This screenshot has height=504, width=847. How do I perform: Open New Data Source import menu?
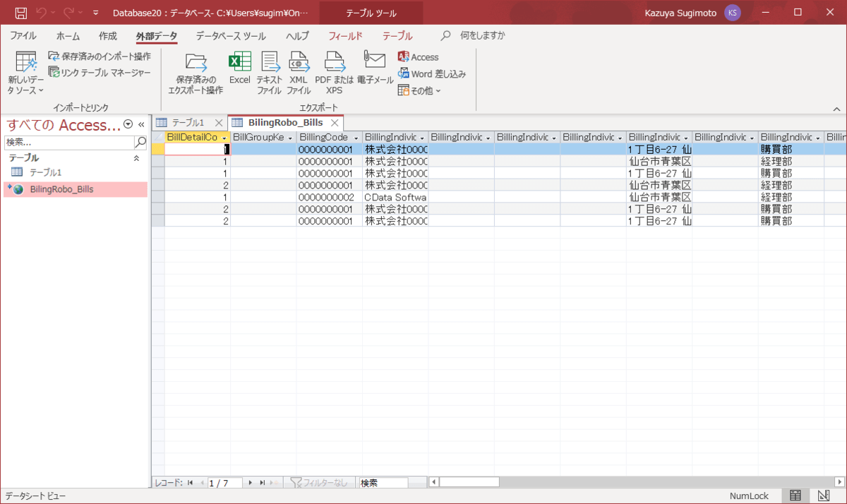click(26, 73)
